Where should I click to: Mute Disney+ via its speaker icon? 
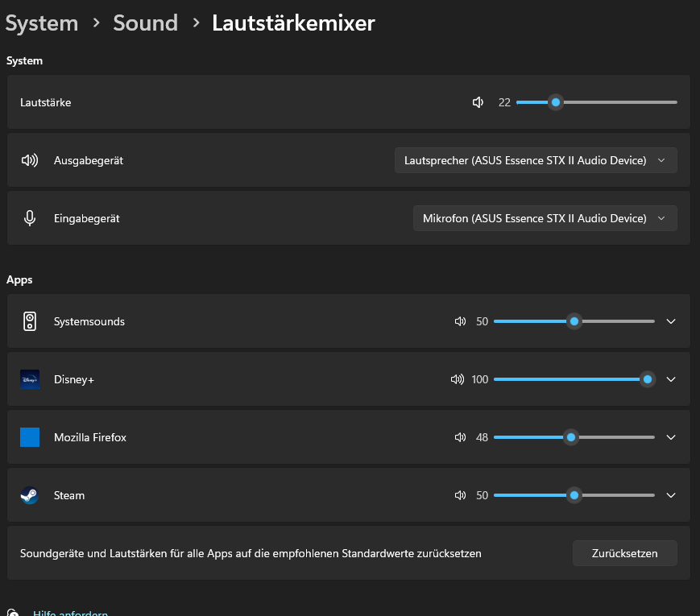pyautogui.click(x=458, y=379)
